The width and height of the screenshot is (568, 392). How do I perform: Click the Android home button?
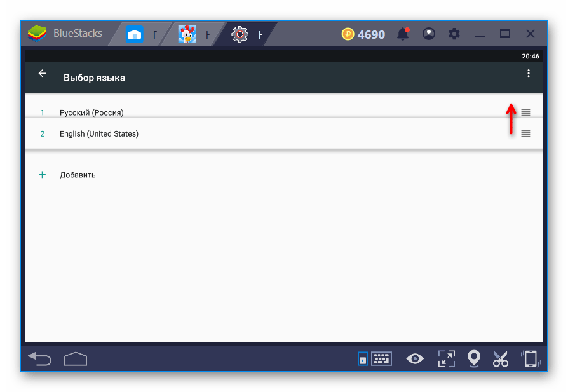(x=76, y=359)
